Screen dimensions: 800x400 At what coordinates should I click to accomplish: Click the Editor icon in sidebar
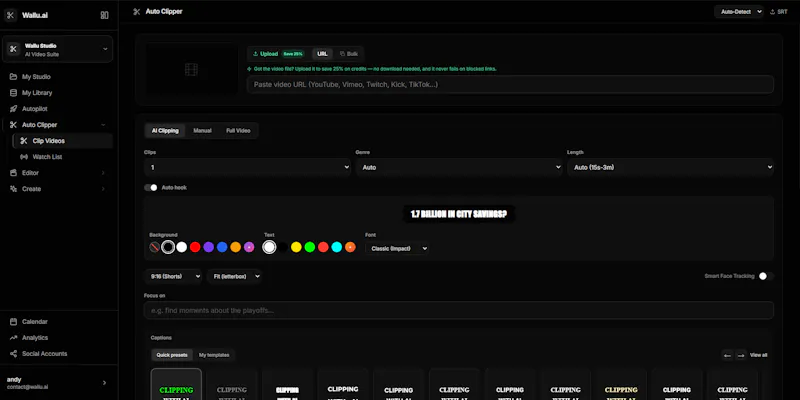click(x=13, y=173)
